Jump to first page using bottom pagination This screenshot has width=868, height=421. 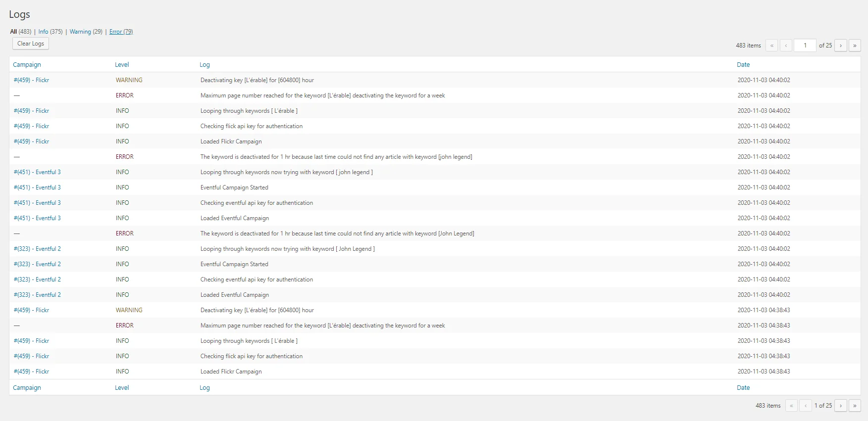[791, 405]
